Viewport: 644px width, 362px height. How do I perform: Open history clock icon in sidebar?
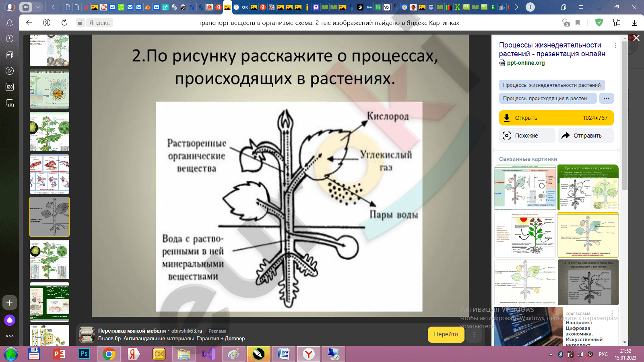(10, 39)
